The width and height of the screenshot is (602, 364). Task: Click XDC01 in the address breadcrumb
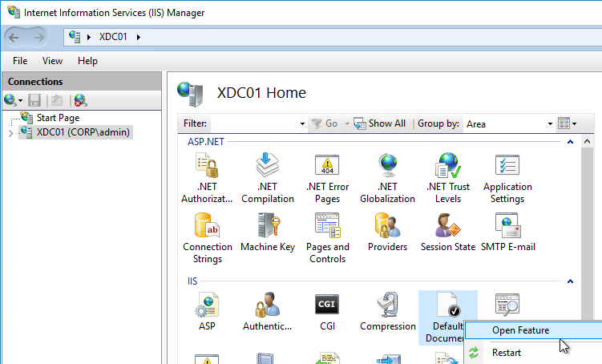click(x=113, y=37)
